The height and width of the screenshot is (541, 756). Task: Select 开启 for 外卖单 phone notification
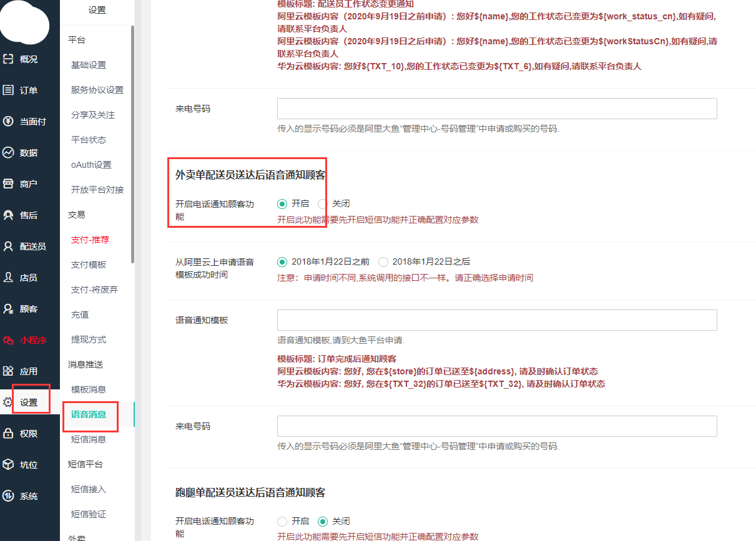coord(282,203)
